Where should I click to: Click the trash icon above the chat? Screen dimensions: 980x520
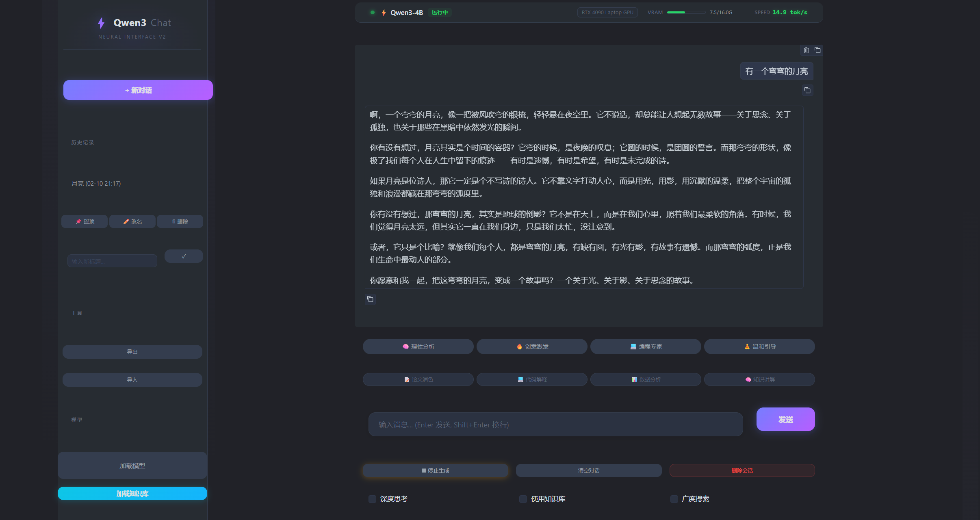806,50
